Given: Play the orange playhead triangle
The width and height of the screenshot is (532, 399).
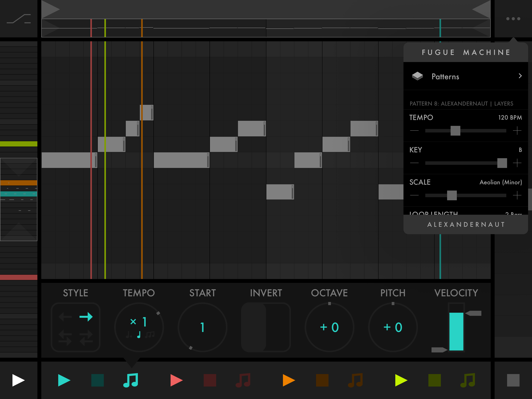Looking at the screenshot, I should 289,380.
